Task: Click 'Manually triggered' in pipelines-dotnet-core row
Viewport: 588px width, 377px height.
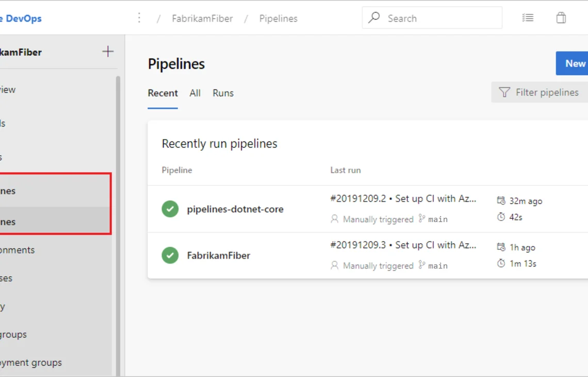Action: coord(378,219)
